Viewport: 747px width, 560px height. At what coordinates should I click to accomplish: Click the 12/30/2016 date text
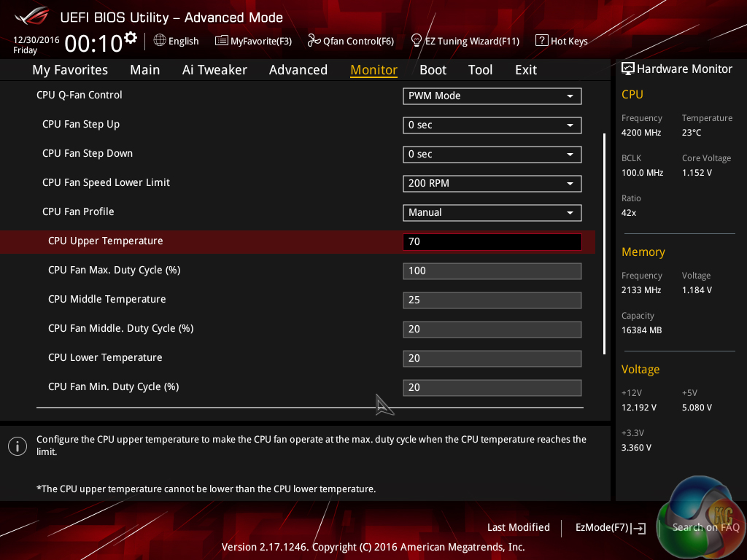36,40
